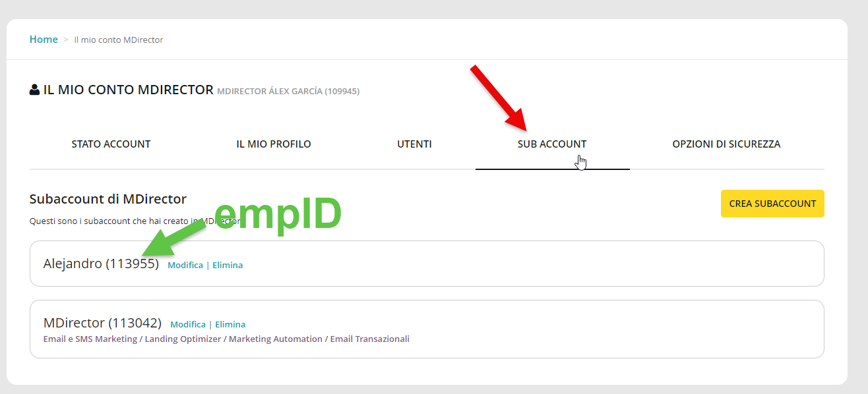Open the Stato Account tab
Screen dimensions: 868x394
pyautogui.click(x=111, y=144)
